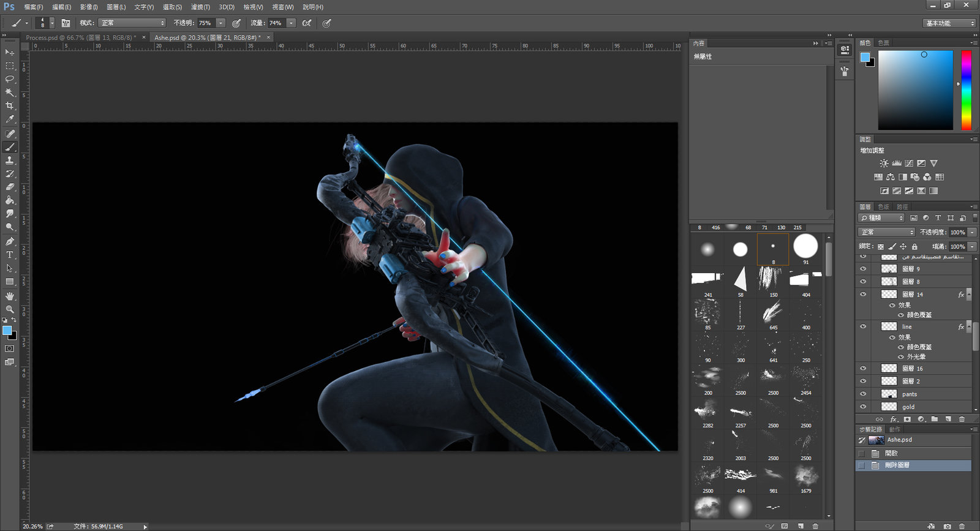
Task: Open the layer opacity 100% dropdown
Action: (972, 232)
